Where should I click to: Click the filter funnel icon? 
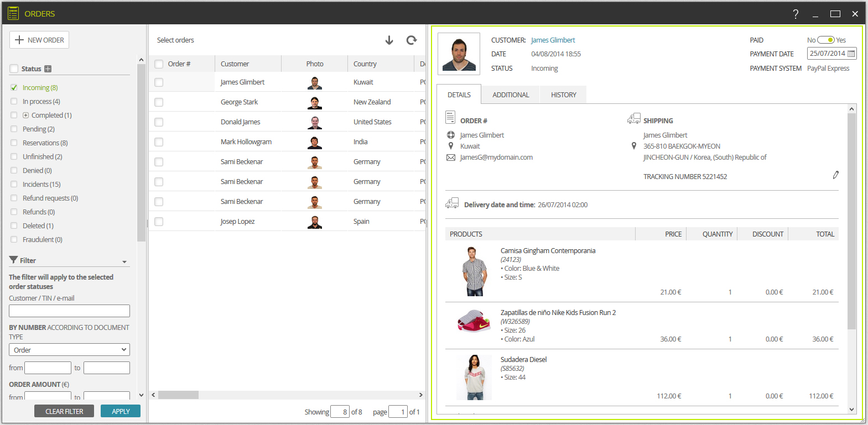point(14,260)
